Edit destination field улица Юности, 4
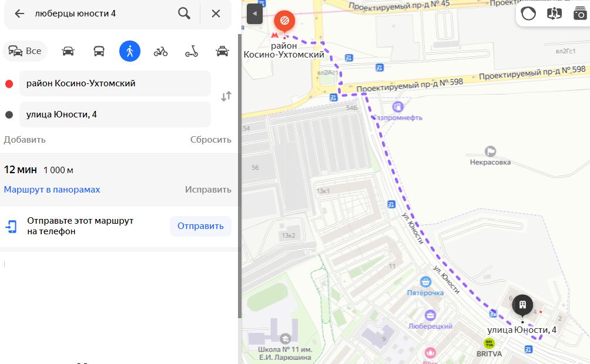Image resolution: width=590 pixels, height=364 pixels. pos(115,114)
